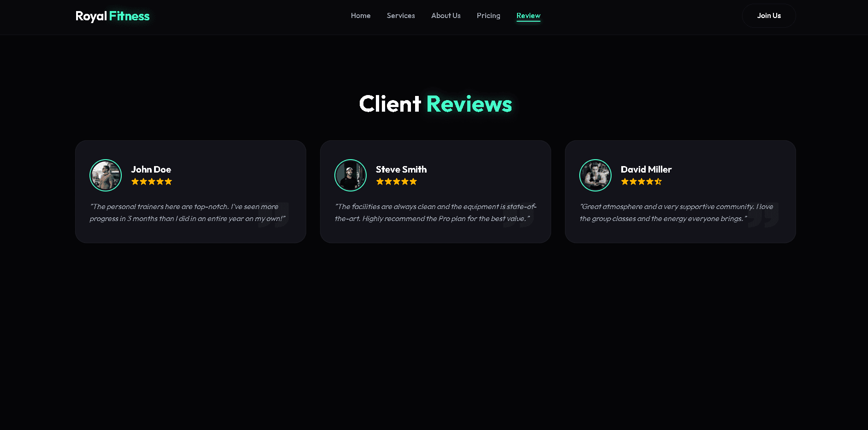Go to the Services nav item
868x430 pixels.
click(401, 16)
